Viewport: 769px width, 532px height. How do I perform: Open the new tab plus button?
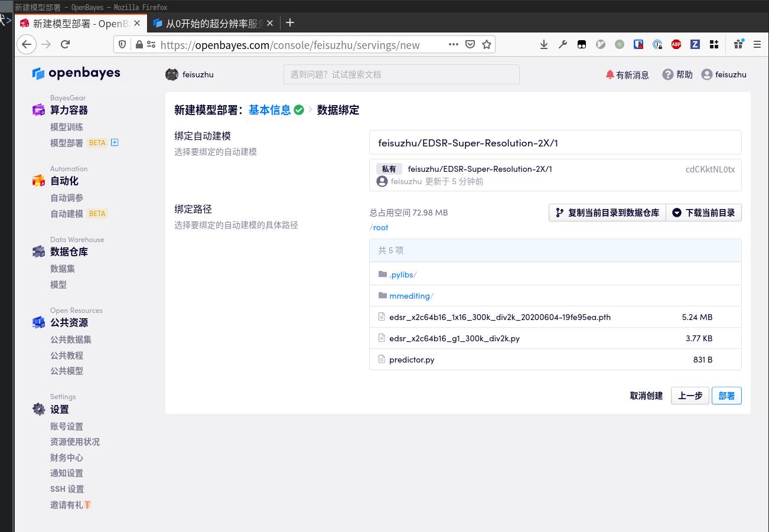point(289,23)
